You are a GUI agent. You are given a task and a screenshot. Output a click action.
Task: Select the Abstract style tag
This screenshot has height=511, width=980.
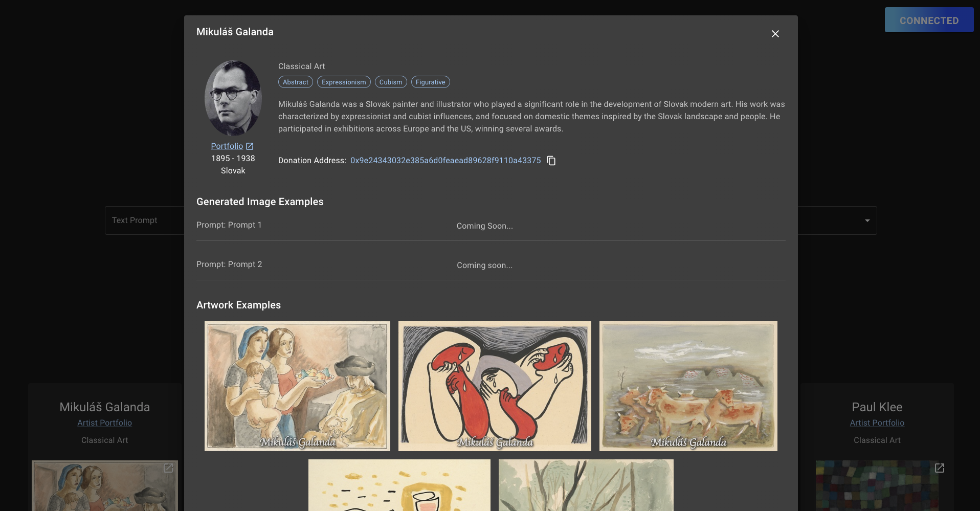point(296,82)
